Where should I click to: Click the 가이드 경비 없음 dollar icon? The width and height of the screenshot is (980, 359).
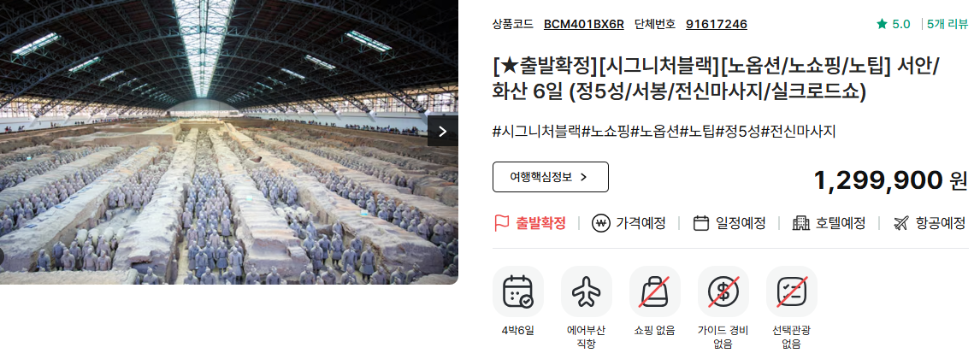pos(723,291)
